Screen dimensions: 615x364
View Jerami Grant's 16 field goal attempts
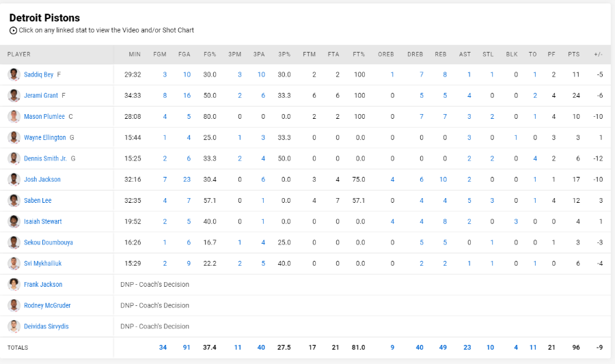pyautogui.click(x=187, y=96)
